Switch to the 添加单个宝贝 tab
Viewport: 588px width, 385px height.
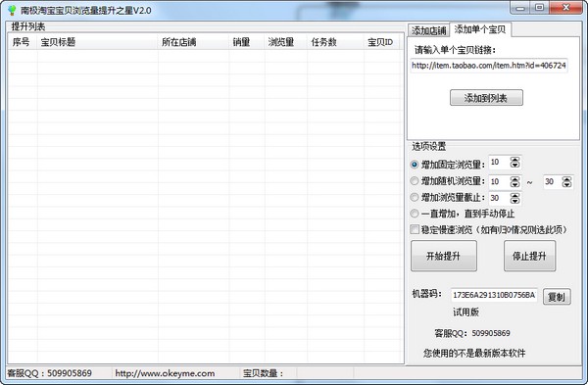(480, 29)
